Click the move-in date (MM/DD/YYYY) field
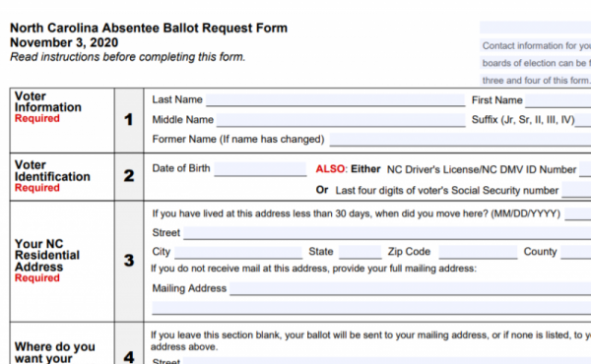The image size is (591, 364). click(578, 214)
